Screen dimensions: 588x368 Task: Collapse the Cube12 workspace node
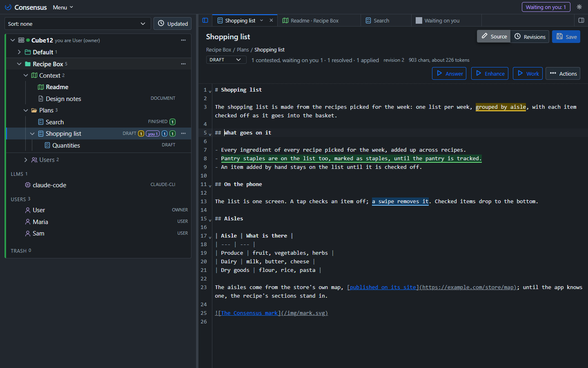[x=13, y=40]
